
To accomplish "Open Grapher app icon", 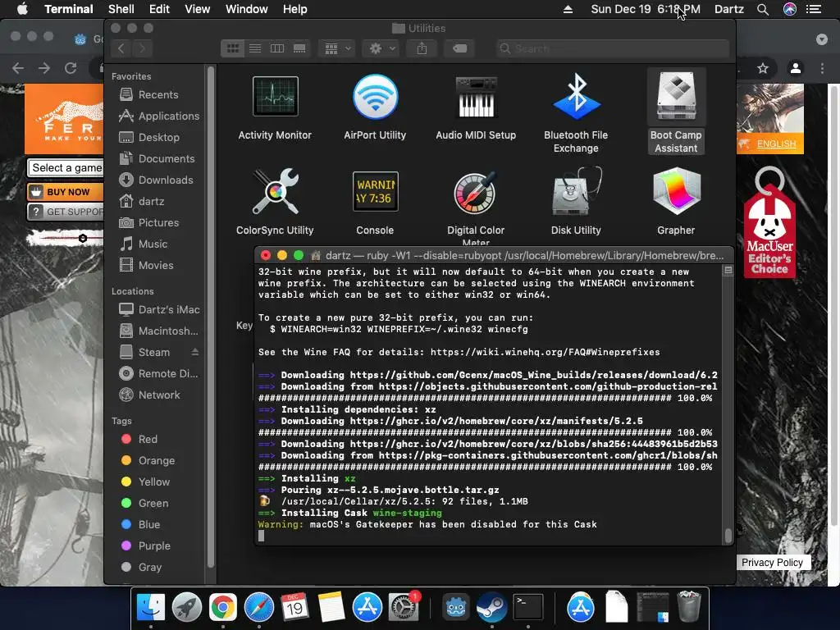I will pyautogui.click(x=676, y=191).
